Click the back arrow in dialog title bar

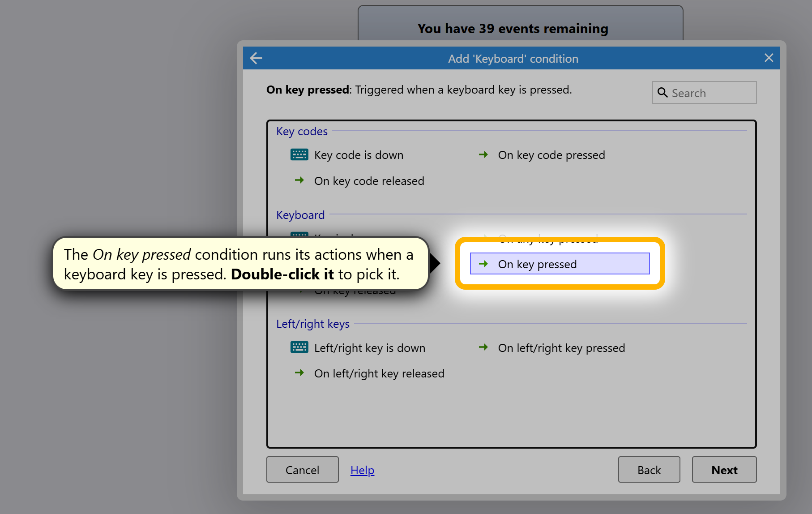click(256, 58)
